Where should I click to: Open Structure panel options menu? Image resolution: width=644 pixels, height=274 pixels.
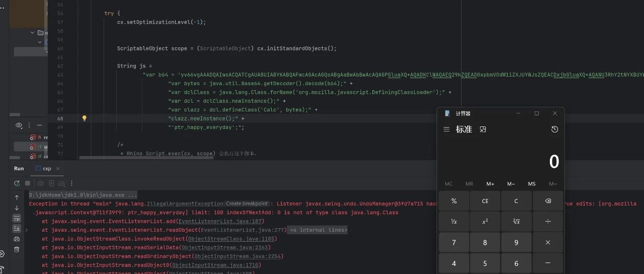click(x=29, y=125)
